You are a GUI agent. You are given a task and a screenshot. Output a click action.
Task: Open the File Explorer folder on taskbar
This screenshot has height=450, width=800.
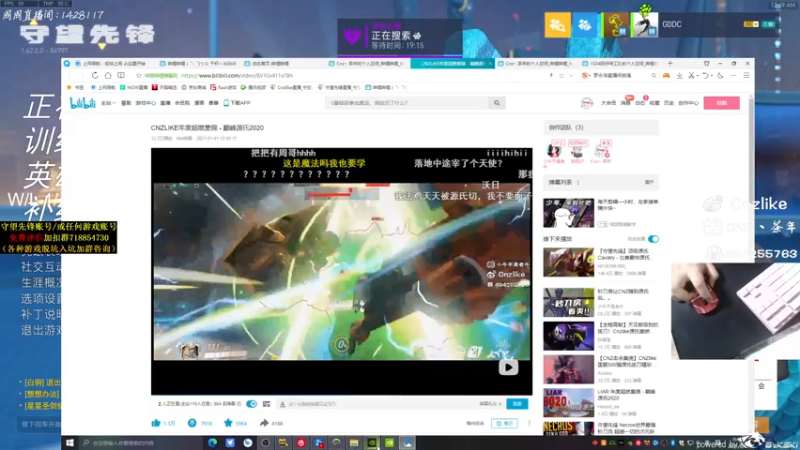click(354, 443)
